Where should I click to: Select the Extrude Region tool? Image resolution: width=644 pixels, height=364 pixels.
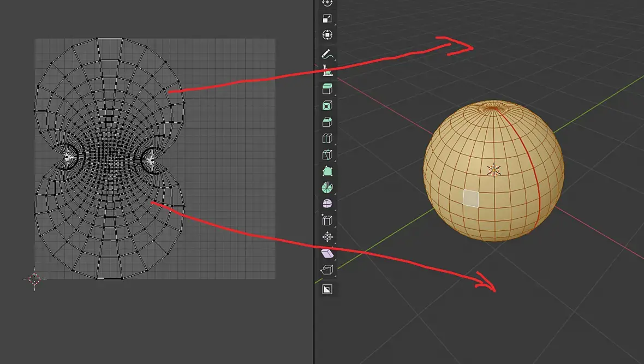(327, 89)
